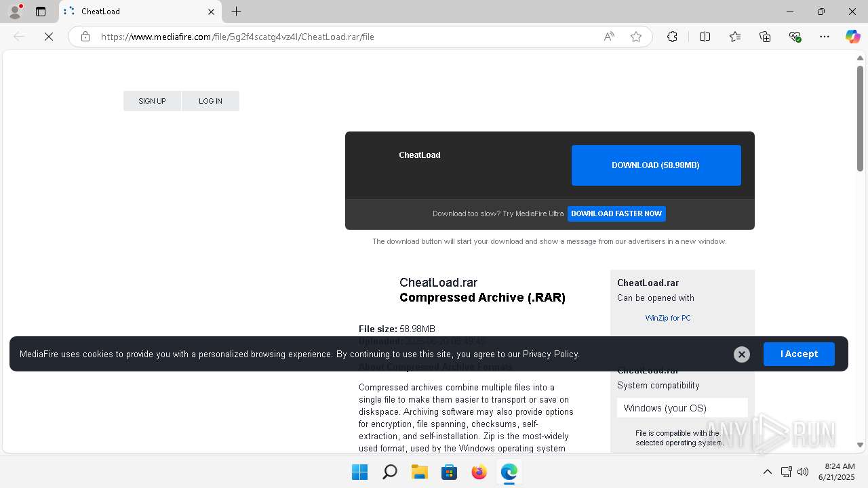This screenshot has height=488, width=868.
Task: Click the vertical scrollbar thumb
Action: point(860,118)
